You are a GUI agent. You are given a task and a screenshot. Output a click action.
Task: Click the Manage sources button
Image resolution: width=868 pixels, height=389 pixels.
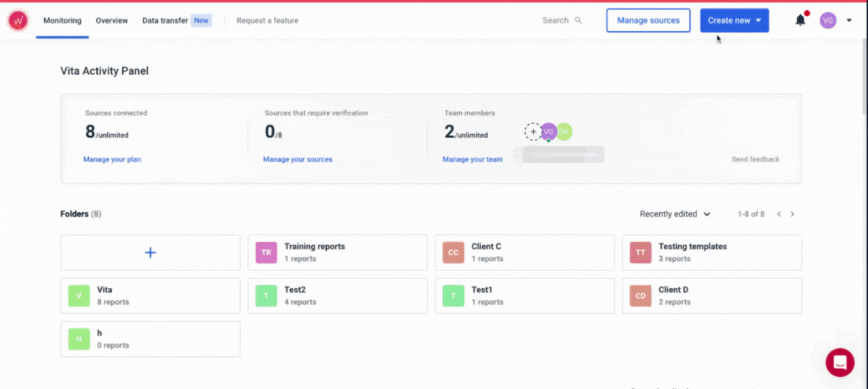tap(648, 20)
